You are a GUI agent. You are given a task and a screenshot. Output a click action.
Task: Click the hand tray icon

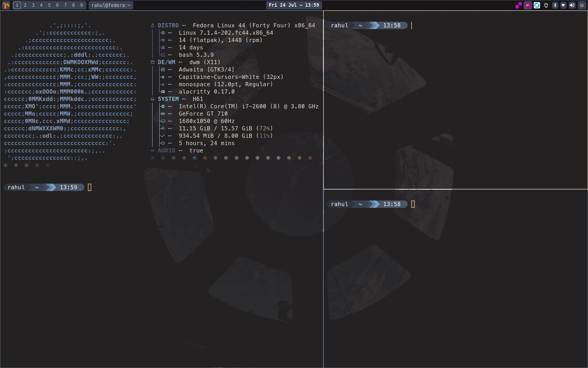coord(546,5)
